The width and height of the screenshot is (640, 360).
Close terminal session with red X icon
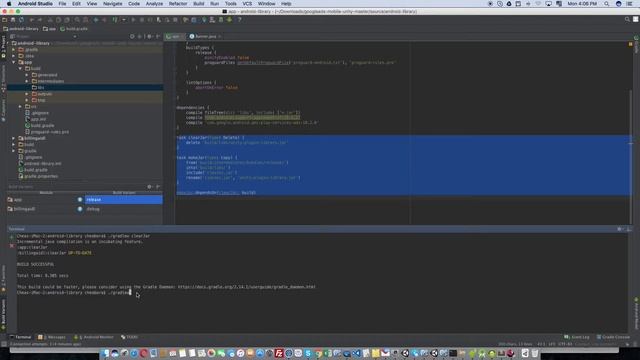click(11, 246)
